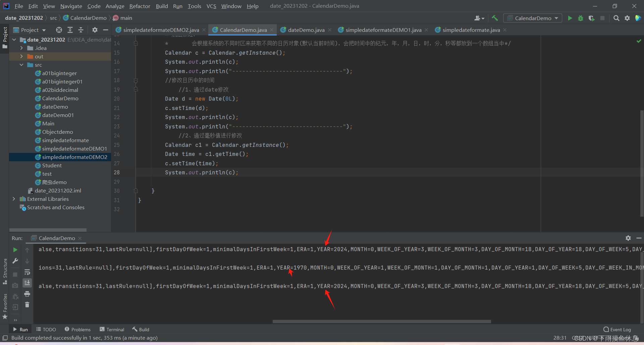The width and height of the screenshot is (644, 345).
Task: Open run configuration wrench in Run panel
Action: [15, 261]
